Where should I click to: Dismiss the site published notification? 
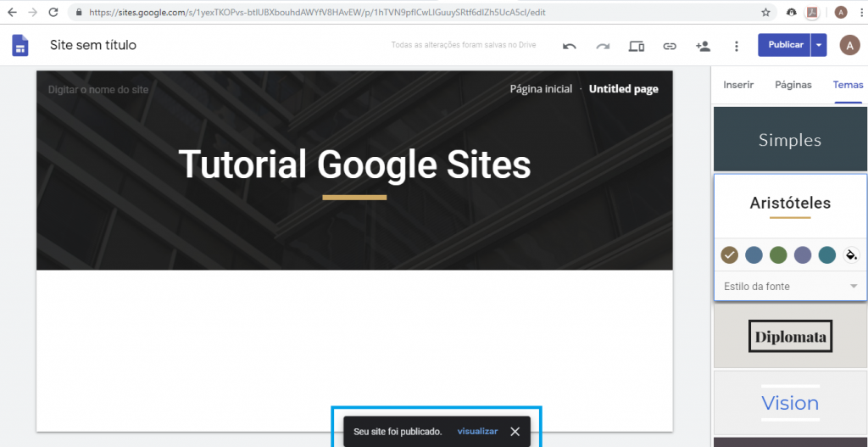pyautogui.click(x=515, y=432)
